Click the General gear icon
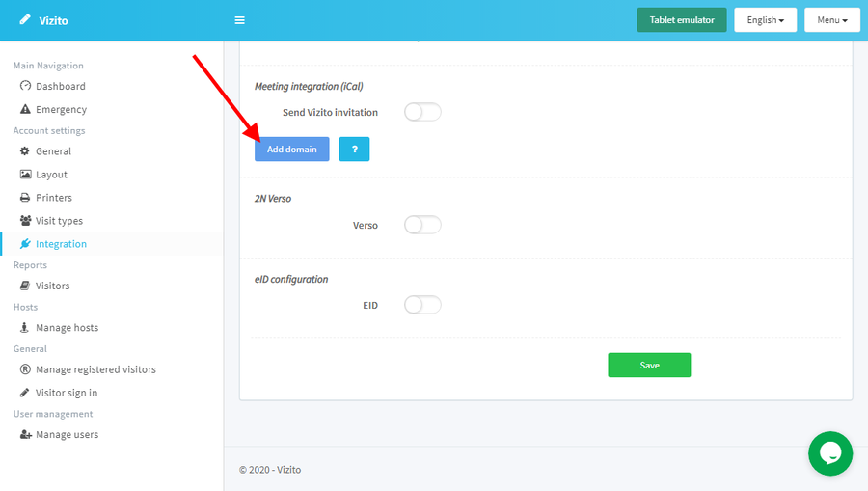This screenshot has height=491, width=868. tap(26, 151)
